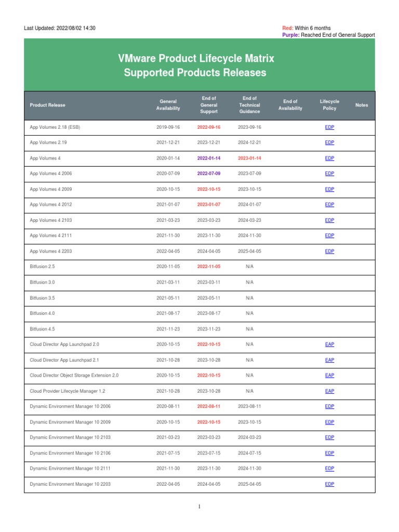The height and width of the screenshot is (532, 399).
Task: Click the Lifecycle Policy column header
Action: tap(329, 105)
